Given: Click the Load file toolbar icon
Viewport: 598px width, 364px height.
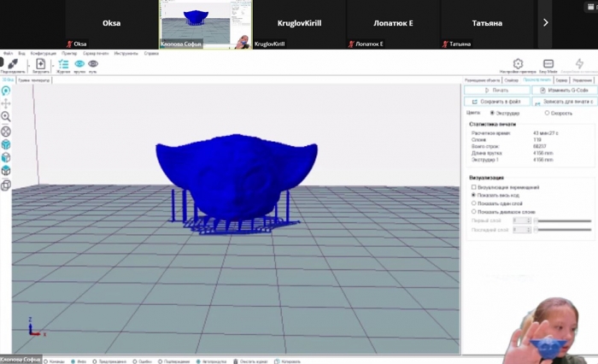Looking at the screenshot, I should pos(40,64).
